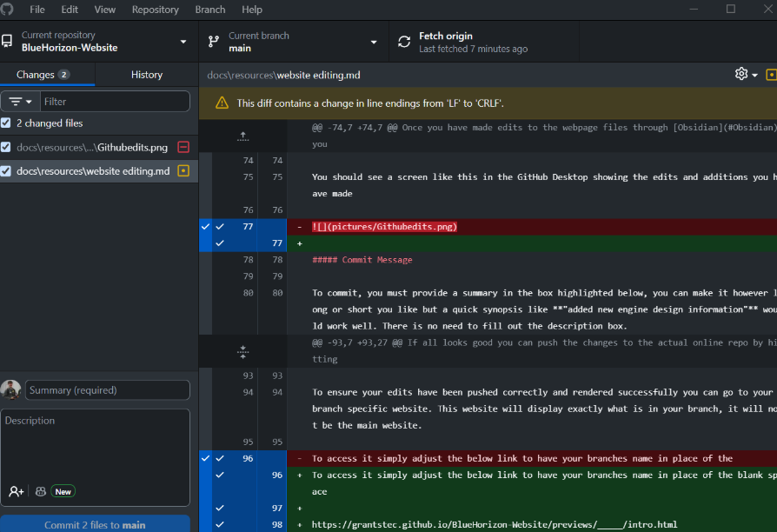Switch to the History tab

[x=147, y=75]
